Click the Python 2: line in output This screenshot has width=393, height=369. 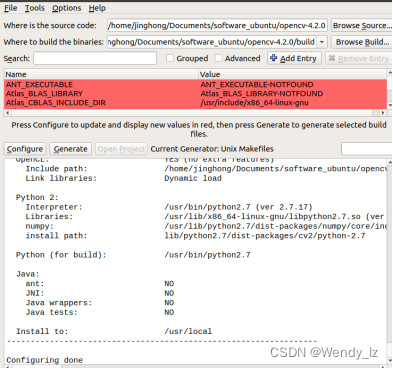[x=37, y=197]
